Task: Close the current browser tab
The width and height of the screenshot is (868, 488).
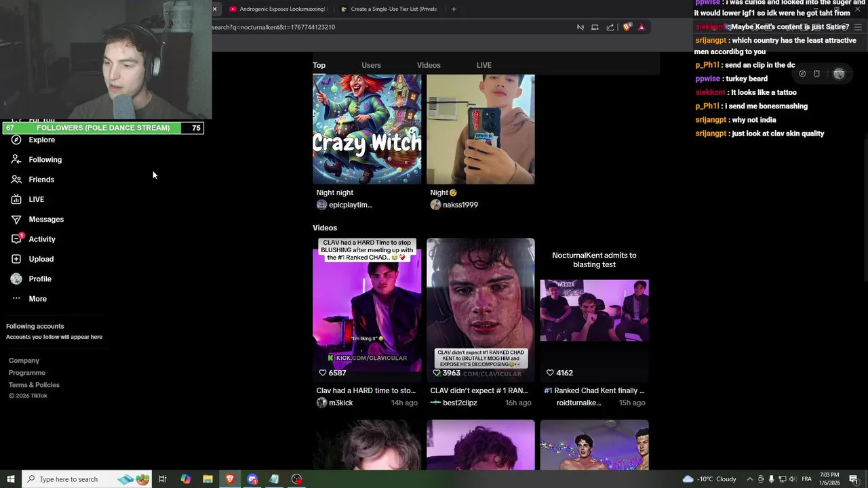Action: click(214, 9)
